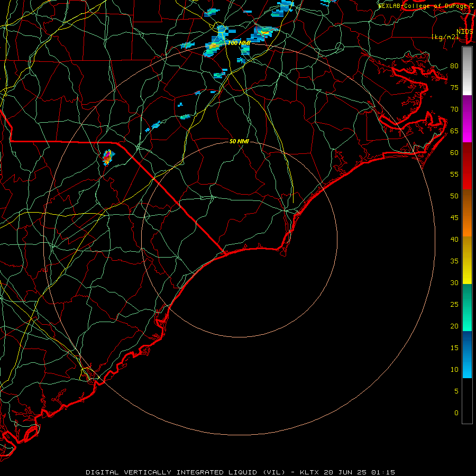Screen dimensions: 476x476
Task: Click the green segment of the color bar
Action: pos(467,307)
